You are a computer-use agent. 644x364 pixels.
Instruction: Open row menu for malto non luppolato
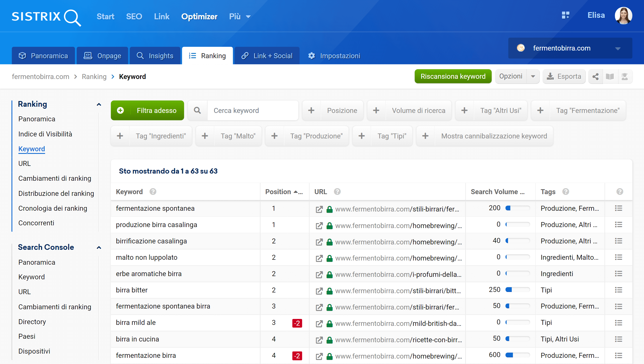[x=618, y=257]
